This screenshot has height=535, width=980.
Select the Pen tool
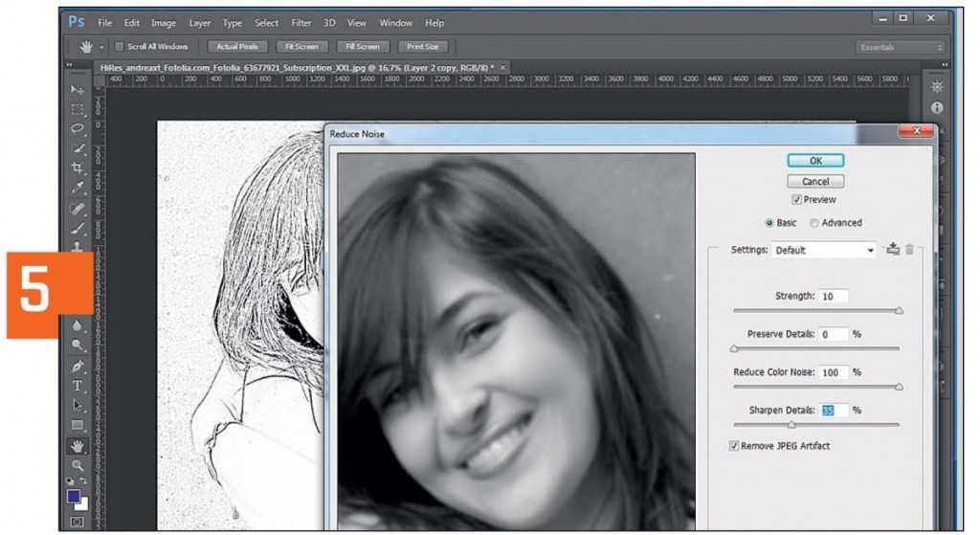pos(78,366)
